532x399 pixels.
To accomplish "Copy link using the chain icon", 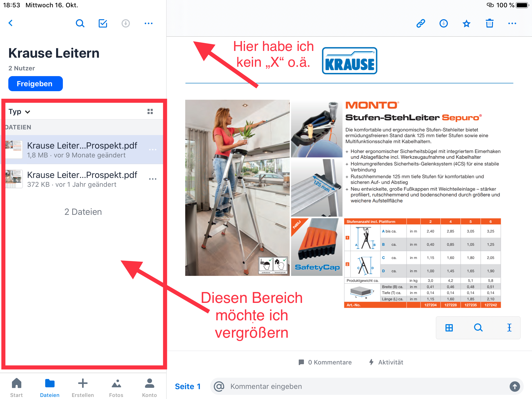I will [x=421, y=23].
